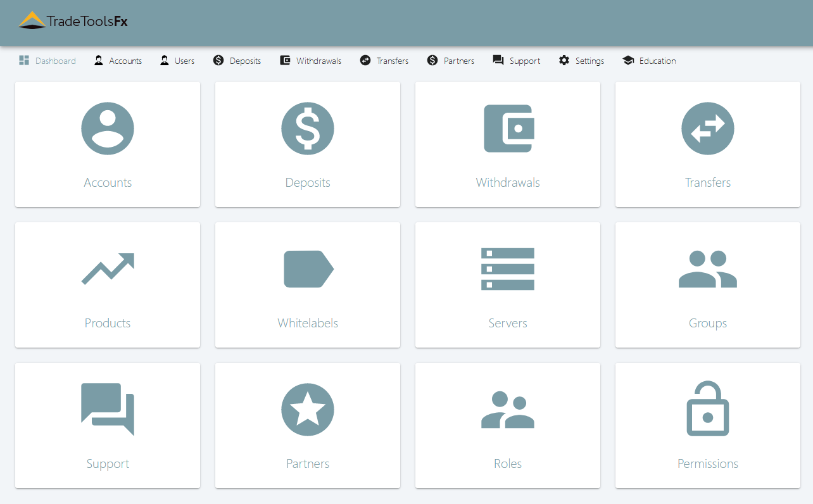The width and height of the screenshot is (813, 504).
Task: Click the Withdrawals card label
Action: pos(507,182)
